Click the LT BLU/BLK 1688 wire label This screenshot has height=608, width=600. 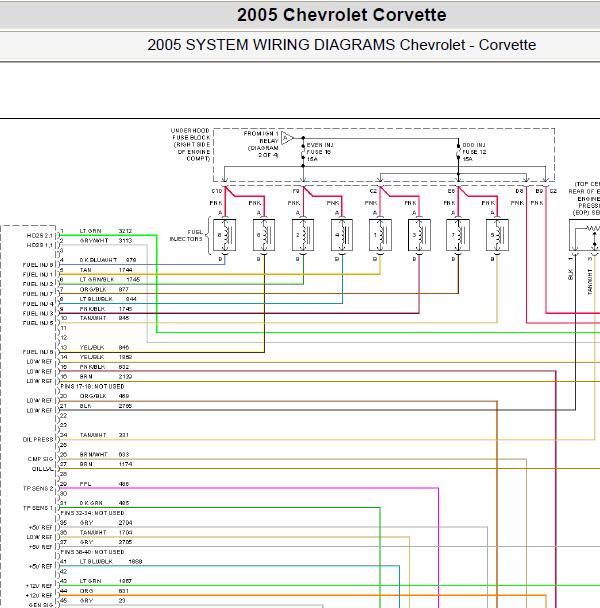pos(111,562)
